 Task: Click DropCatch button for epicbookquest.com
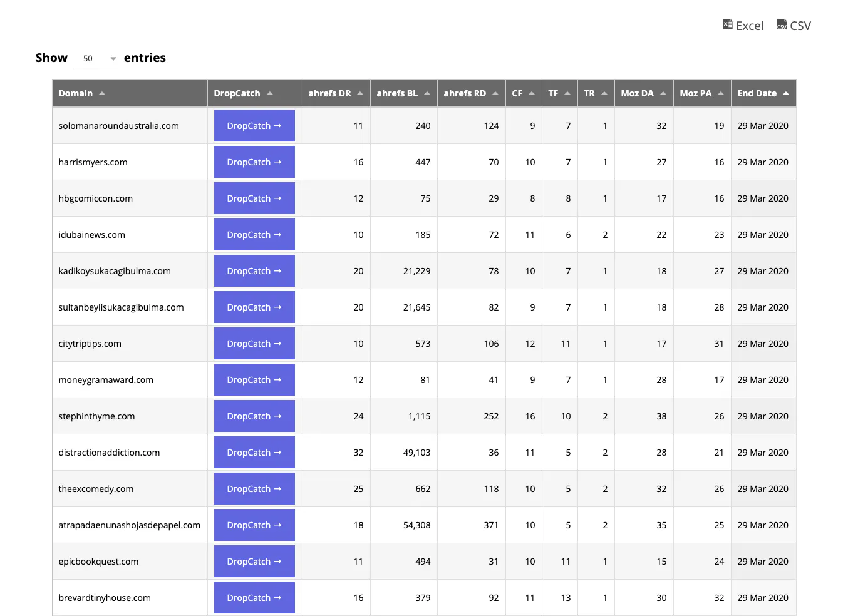[x=254, y=562]
